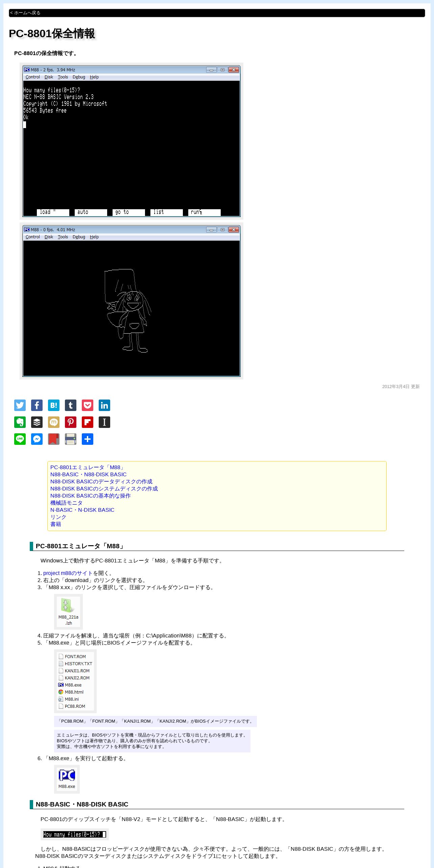Viewport: 434px width, 868px height.
Task: Select PC88.ROM in the file list image
Action: tap(72, 706)
